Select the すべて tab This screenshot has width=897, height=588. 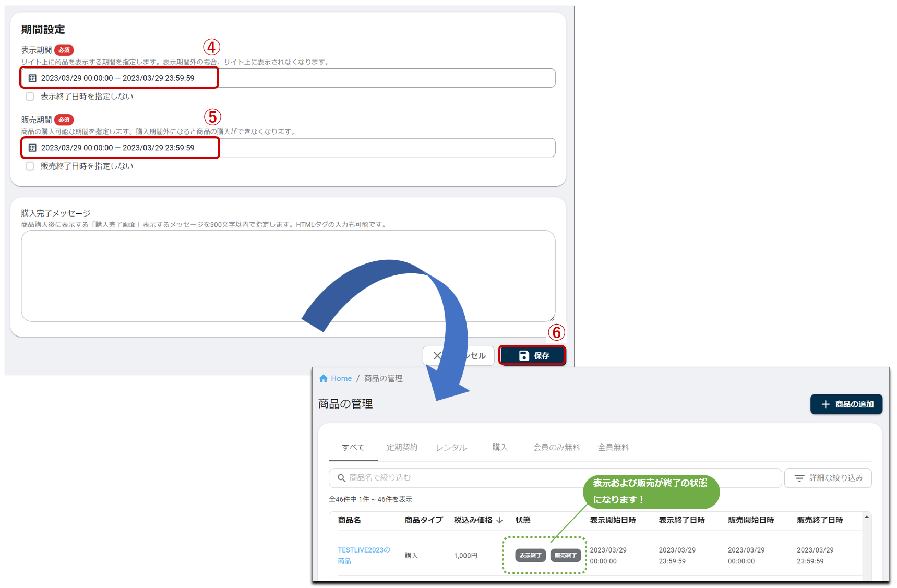tap(353, 448)
